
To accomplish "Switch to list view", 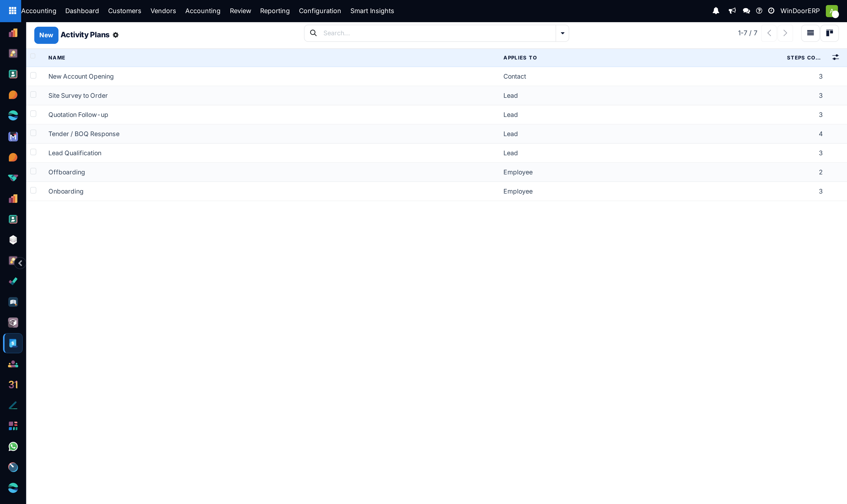I will 810,33.
